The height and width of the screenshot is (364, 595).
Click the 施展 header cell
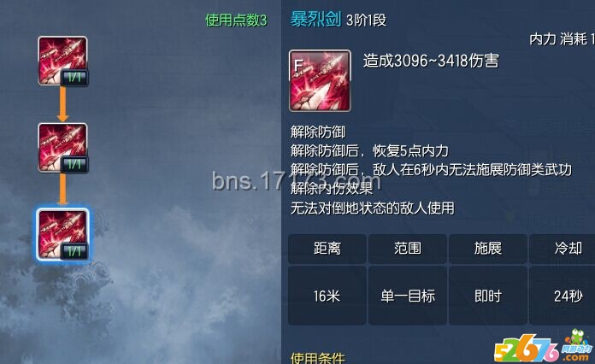(488, 249)
